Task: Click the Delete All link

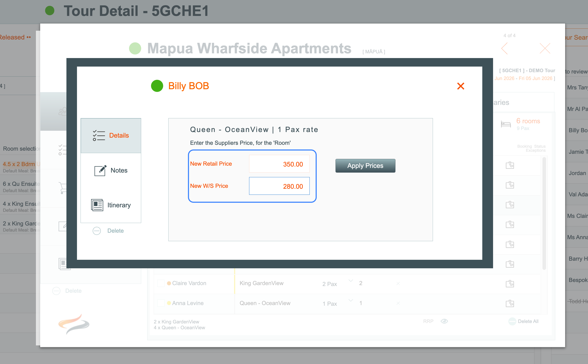Action: (x=528, y=321)
